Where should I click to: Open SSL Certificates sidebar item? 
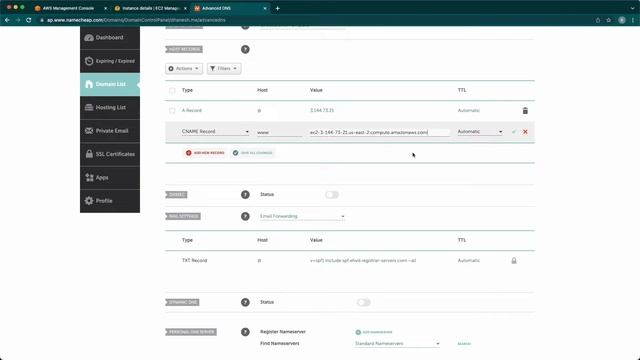[110, 154]
